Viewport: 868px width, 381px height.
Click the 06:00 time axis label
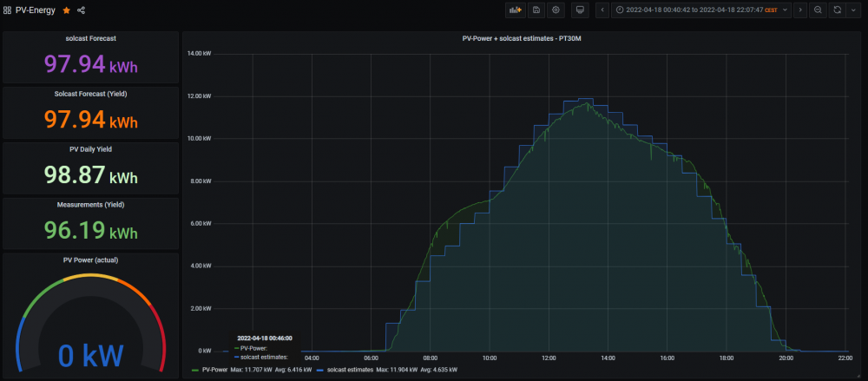tap(371, 358)
